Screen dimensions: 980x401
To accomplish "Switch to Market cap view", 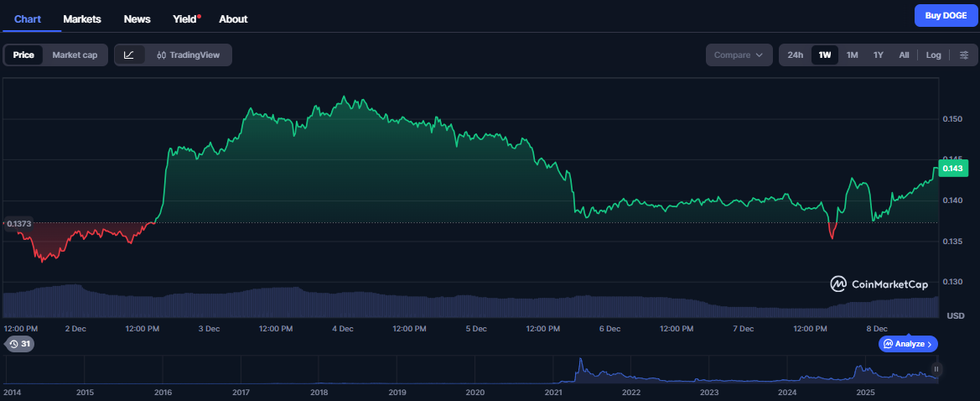I will click(75, 55).
